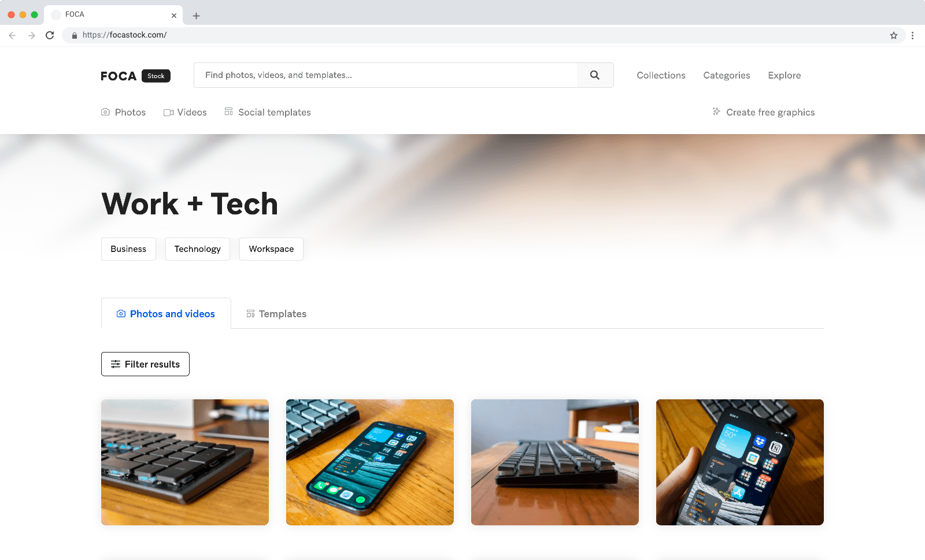The width and height of the screenshot is (925, 560).
Task: Select the Photos and videos tab
Action: [x=166, y=314]
